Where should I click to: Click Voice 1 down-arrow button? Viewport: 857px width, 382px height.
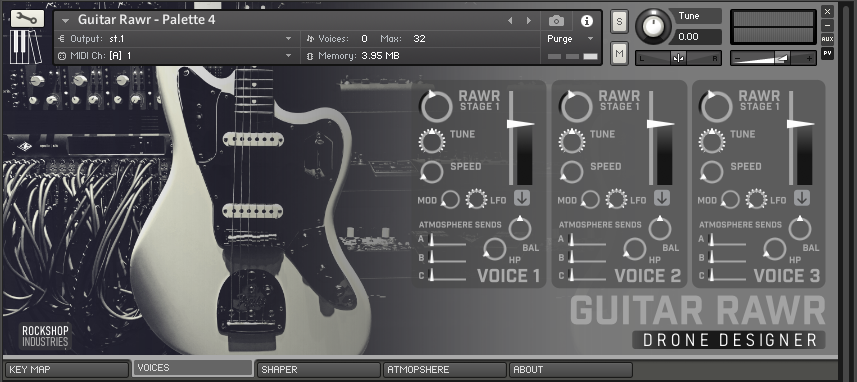tap(521, 198)
